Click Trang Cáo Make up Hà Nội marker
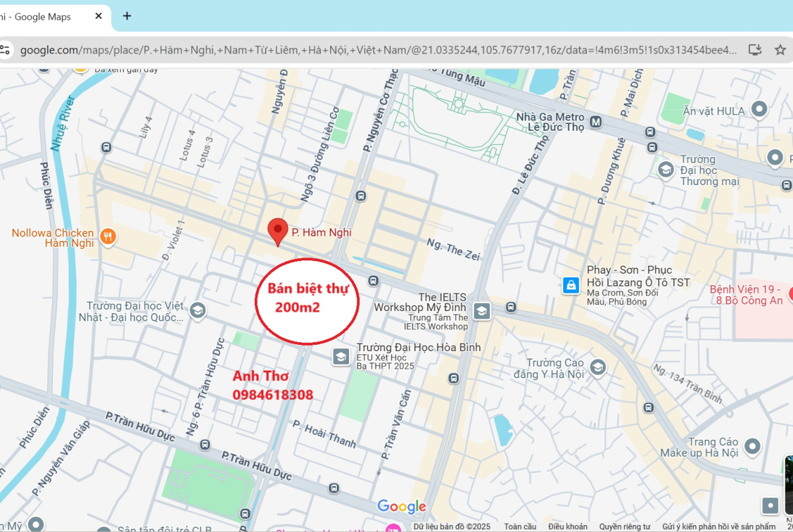 click(x=752, y=447)
